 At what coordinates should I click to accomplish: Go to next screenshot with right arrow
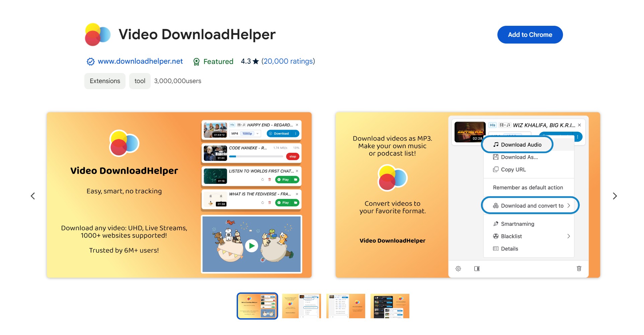pos(615,196)
